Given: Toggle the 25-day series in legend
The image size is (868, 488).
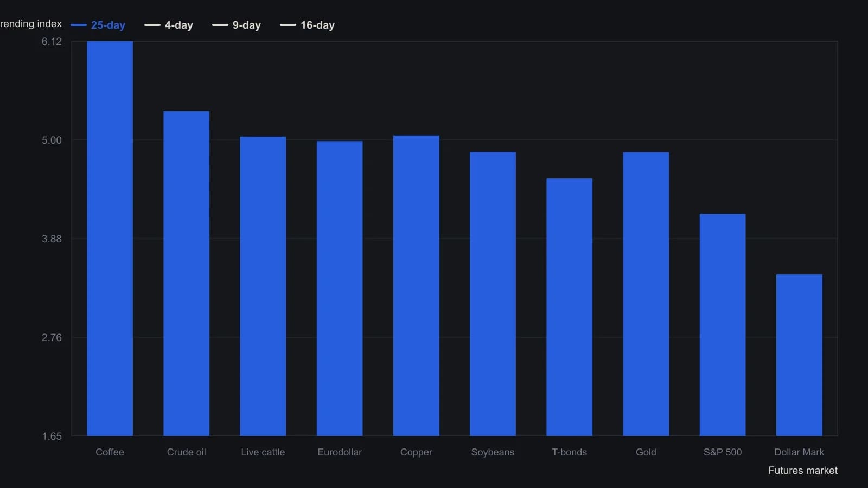Looking at the screenshot, I should tap(98, 25).
